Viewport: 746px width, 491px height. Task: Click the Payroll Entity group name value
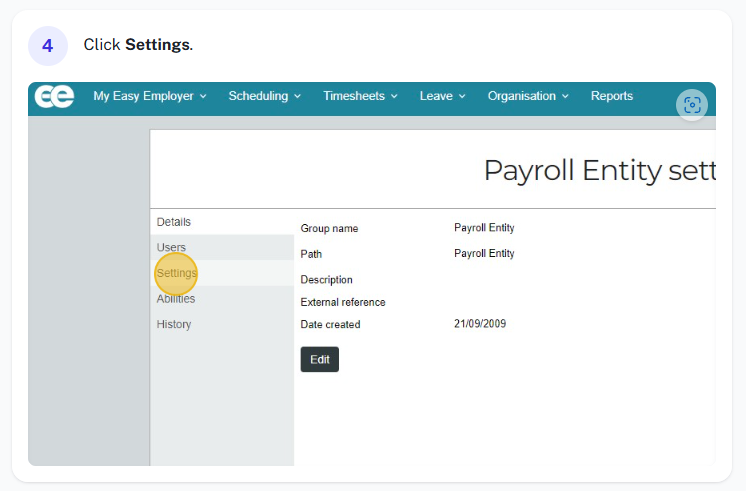[484, 228]
